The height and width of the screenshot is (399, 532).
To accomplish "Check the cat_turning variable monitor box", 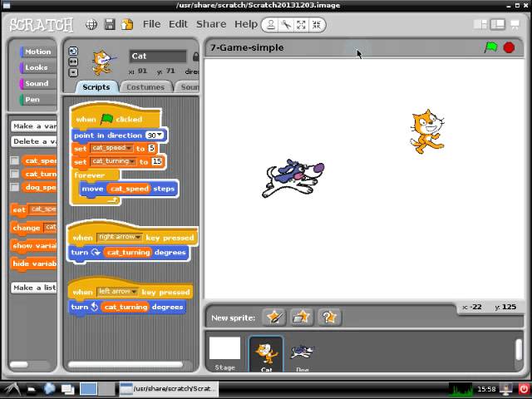I will [x=15, y=174].
